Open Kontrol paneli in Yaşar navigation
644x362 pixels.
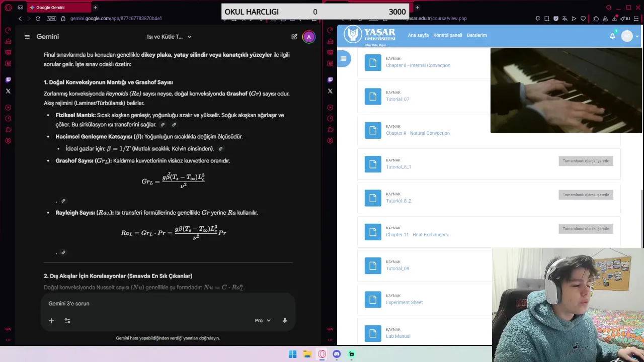447,35
